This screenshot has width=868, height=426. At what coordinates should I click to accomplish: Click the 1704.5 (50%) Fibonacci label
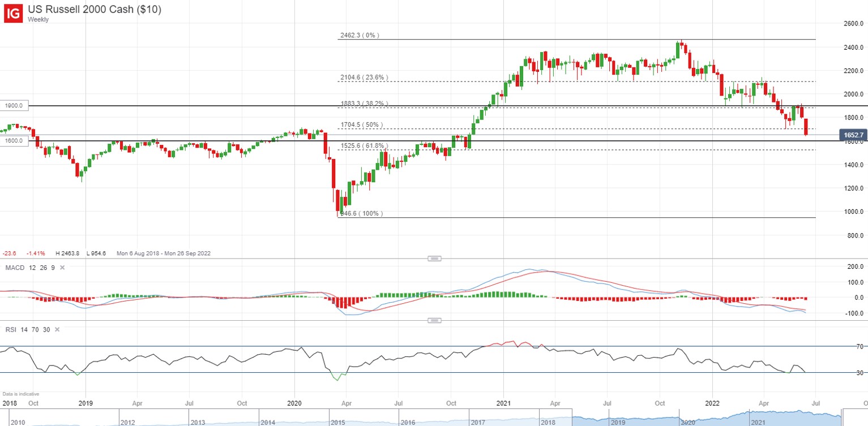point(361,124)
